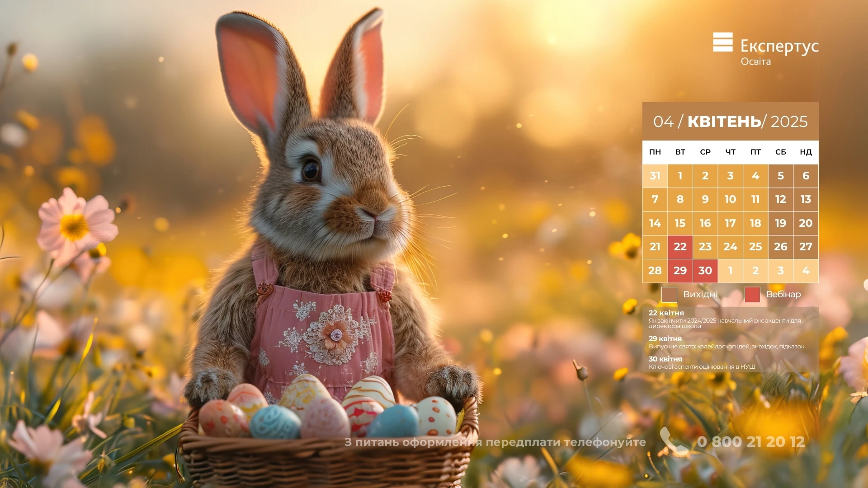Screen dimensions: 868x488
Task: Select the faded March 31 cell
Action: click(x=655, y=176)
